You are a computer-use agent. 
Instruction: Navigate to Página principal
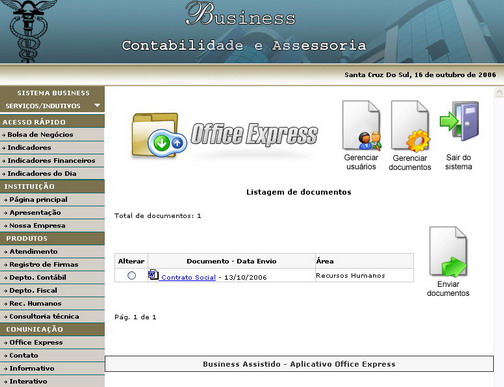52,200
